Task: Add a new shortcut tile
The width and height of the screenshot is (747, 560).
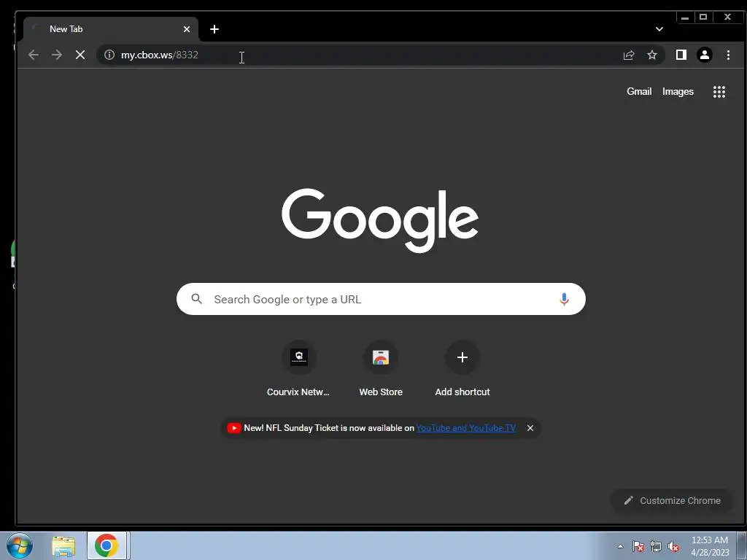Action: 462,368
